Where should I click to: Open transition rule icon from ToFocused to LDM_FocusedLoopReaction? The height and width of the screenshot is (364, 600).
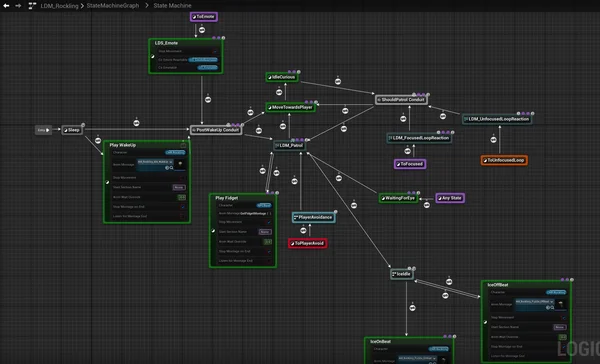[408, 151]
